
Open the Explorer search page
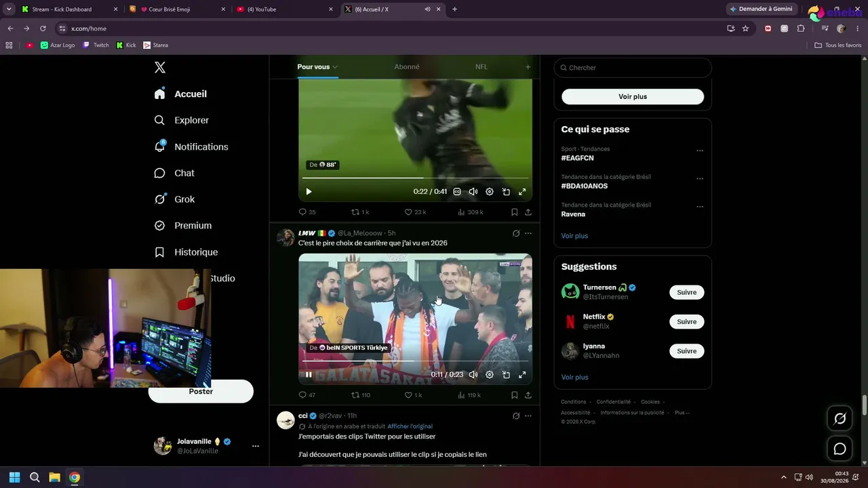click(182, 120)
